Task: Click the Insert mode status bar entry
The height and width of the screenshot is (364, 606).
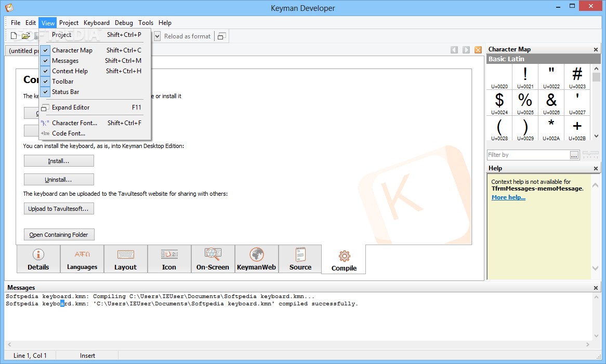Action: pos(87,356)
